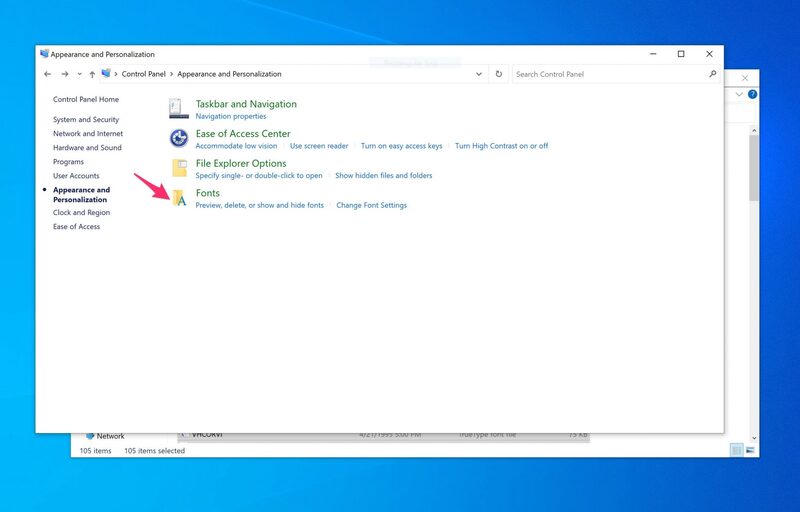Image resolution: width=800 pixels, height=512 pixels.
Task: Click Specify single- or double-click to open
Action: pos(259,175)
